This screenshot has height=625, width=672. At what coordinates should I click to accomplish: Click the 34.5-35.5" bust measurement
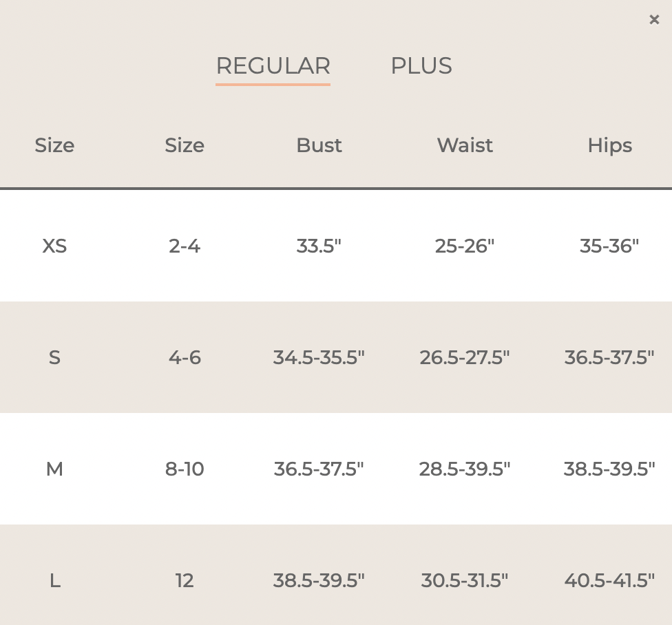click(x=319, y=357)
